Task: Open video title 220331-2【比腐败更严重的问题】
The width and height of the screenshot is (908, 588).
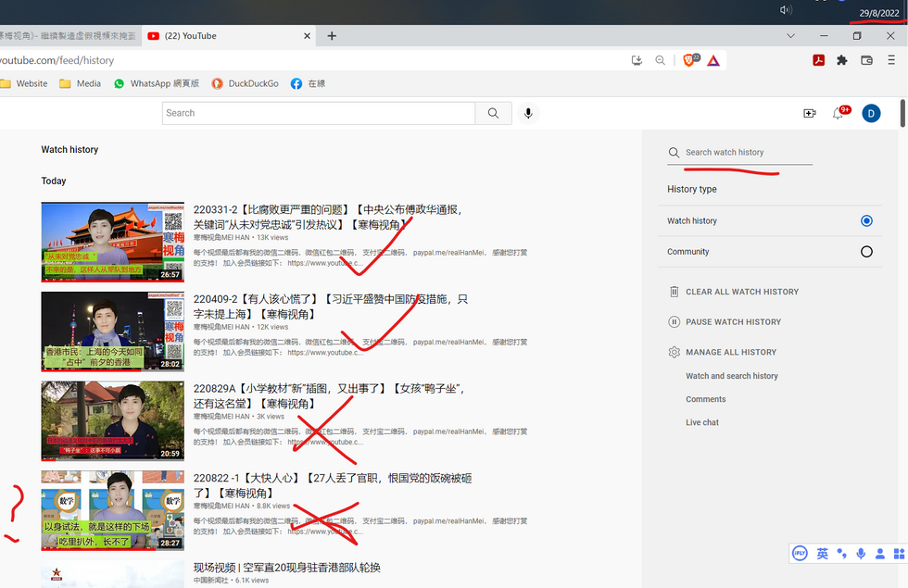Action: point(328,217)
